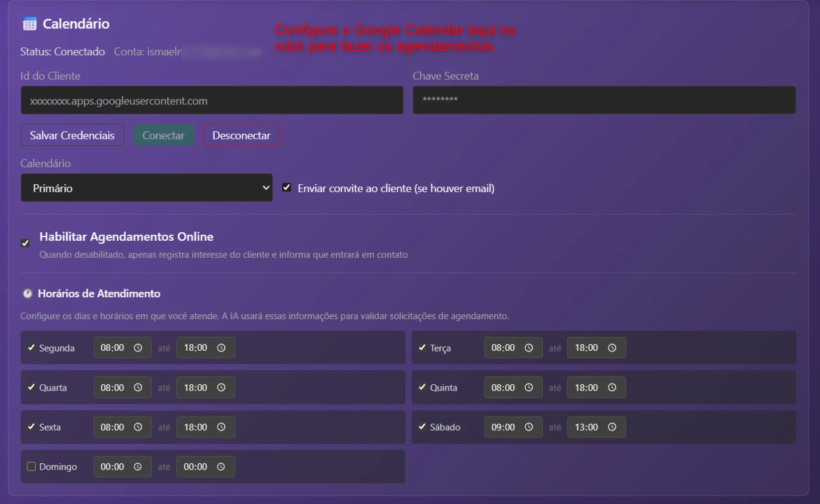Toggle Enviar convite ao cliente checkbox
The height and width of the screenshot is (504, 820).
287,188
